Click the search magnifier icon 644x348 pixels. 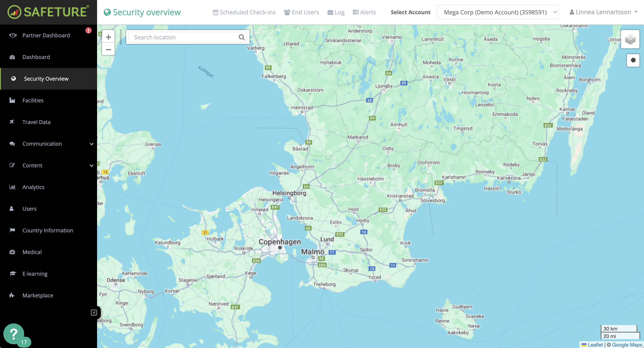242,37
